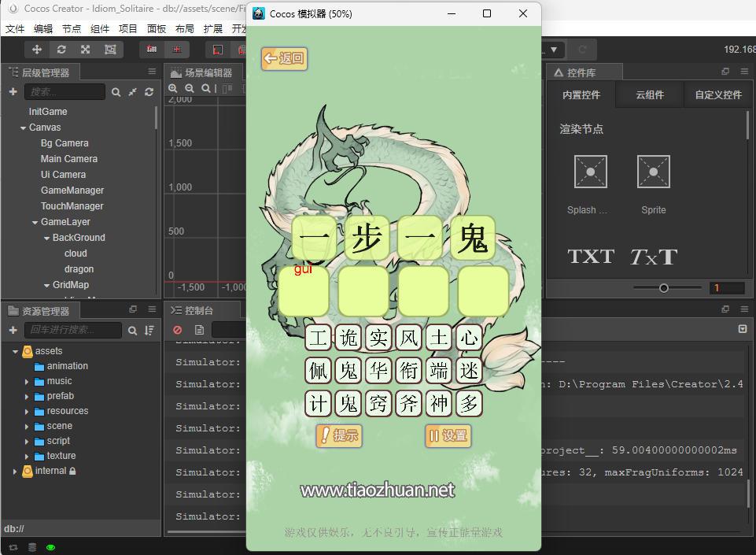The width and height of the screenshot is (756, 555).
Task: Tap the 诡 character tile
Action: (348, 338)
